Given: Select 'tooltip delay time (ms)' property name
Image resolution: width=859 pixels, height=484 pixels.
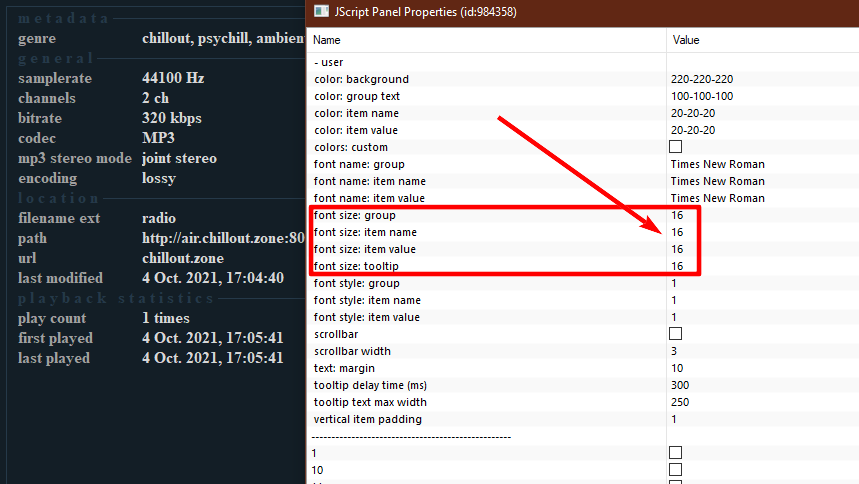Looking at the screenshot, I should tap(370, 385).
